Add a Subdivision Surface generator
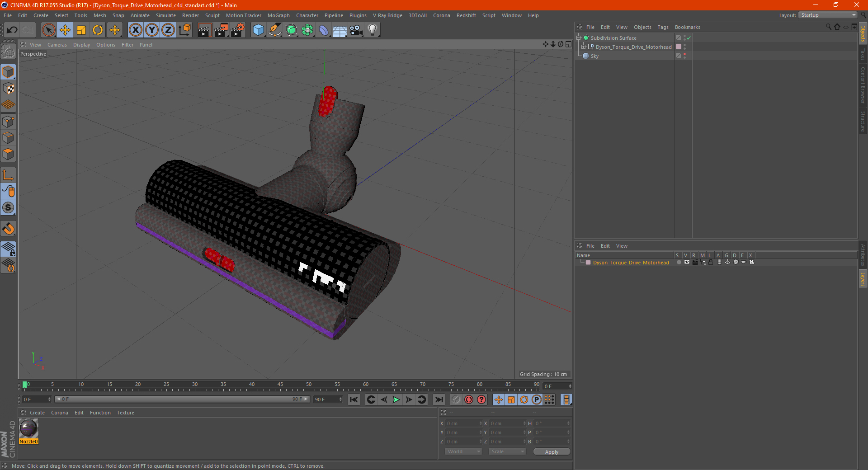Screen dimensions: 868x470 [x=291, y=30]
